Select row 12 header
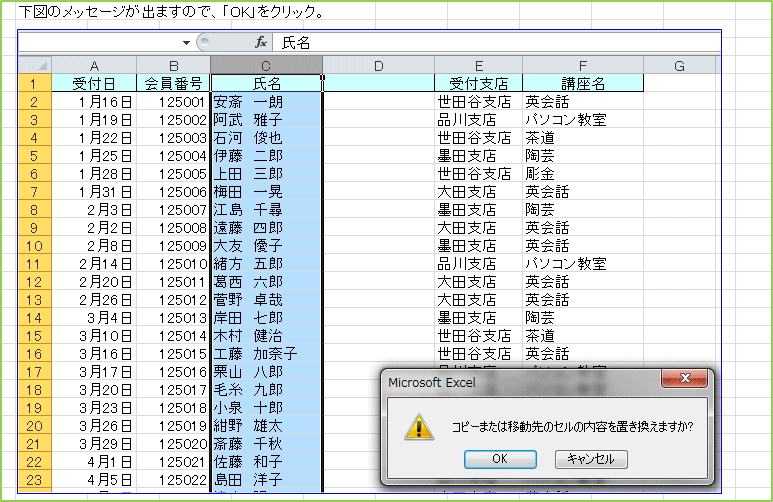 35,282
